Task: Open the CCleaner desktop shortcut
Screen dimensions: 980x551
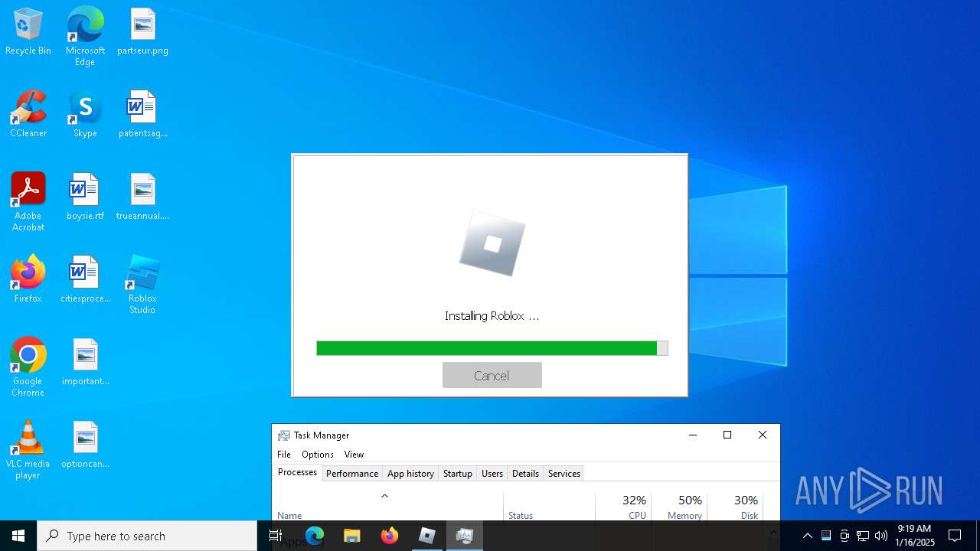Action: (28, 115)
